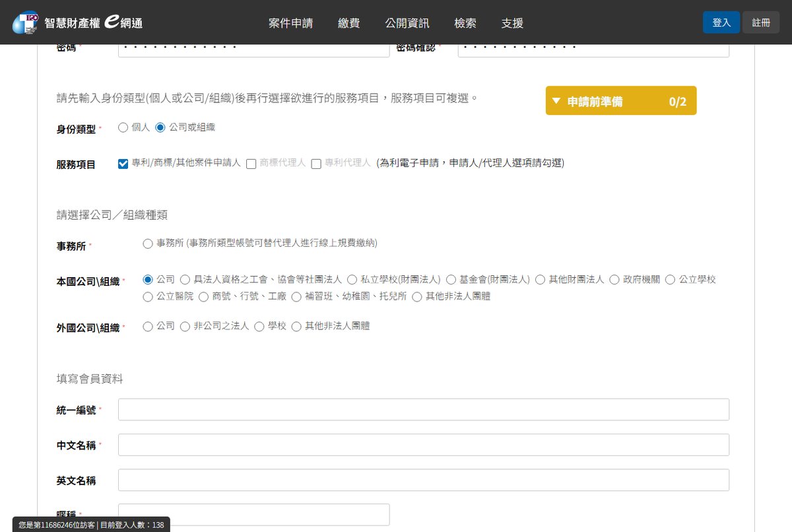
Task: Click the 中文名稱 input field
Action: click(424, 445)
